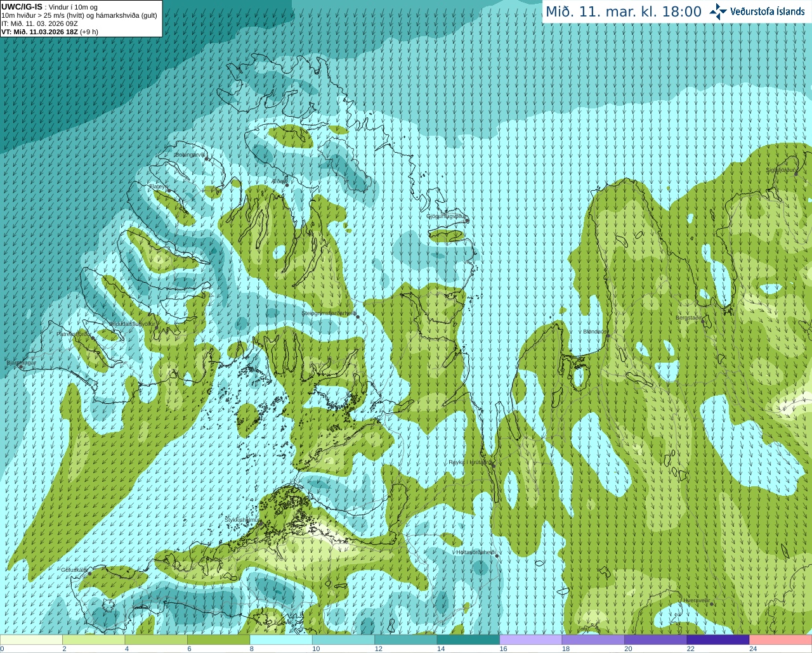Screen dimensions: 812x653
Task: Pick the 0–2 m/s pale yellow legend swatch
Action: (32, 640)
